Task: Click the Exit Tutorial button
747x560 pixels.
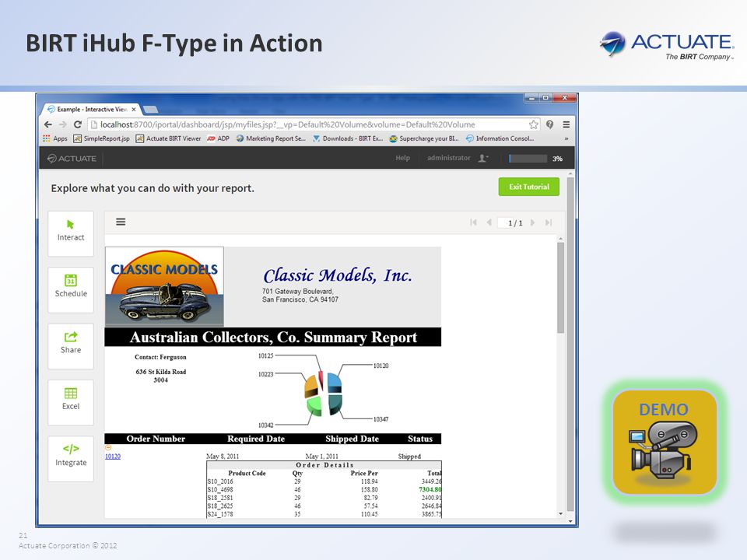Action: 529,187
